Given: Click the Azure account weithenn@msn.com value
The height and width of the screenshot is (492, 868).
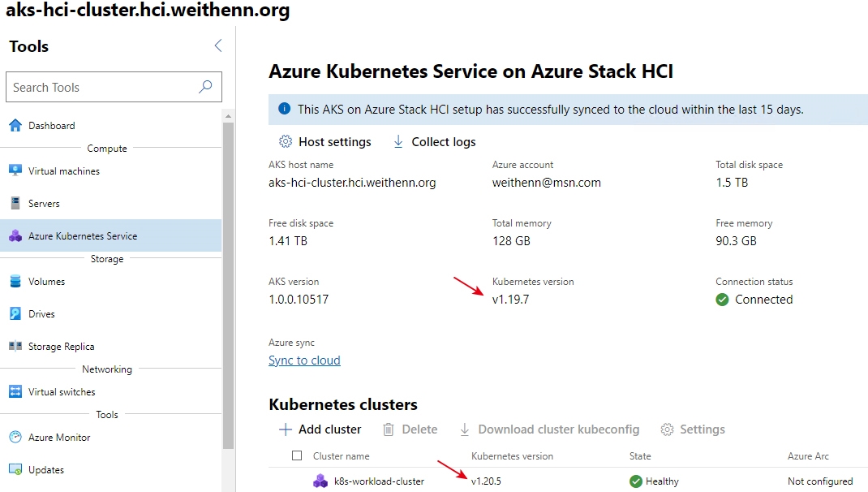Looking at the screenshot, I should [547, 183].
